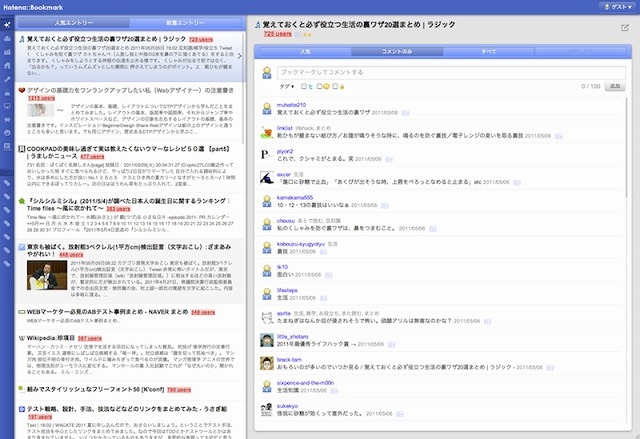Select the monitor category icon in the sidebar
The height and width of the screenshot is (439, 640).
click(7, 106)
